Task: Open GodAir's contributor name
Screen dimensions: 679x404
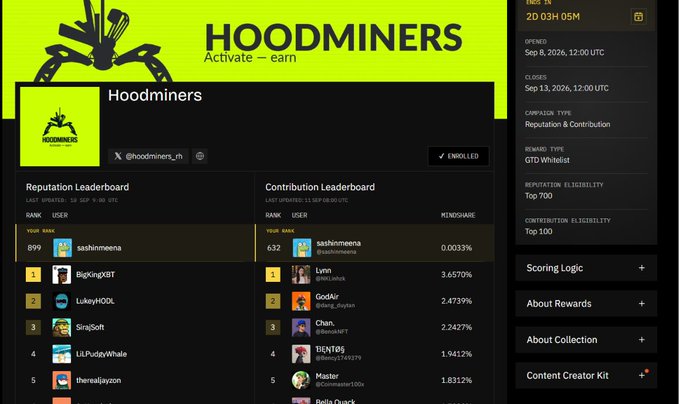Action: point(327,297)
